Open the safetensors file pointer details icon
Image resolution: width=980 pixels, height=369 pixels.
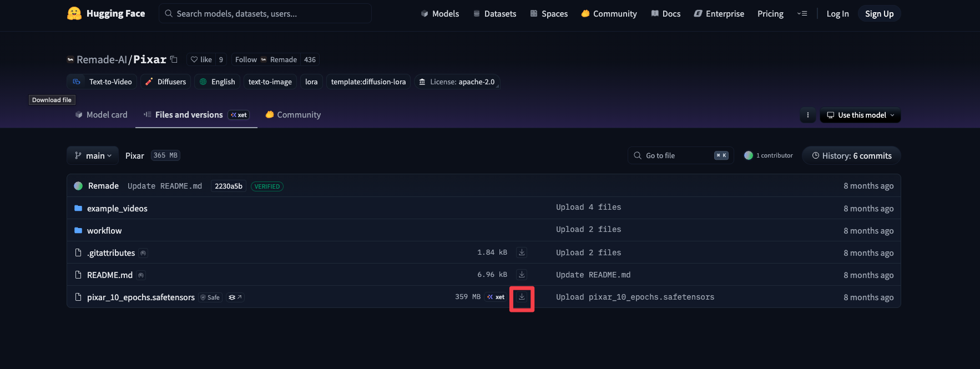[235, 297]
